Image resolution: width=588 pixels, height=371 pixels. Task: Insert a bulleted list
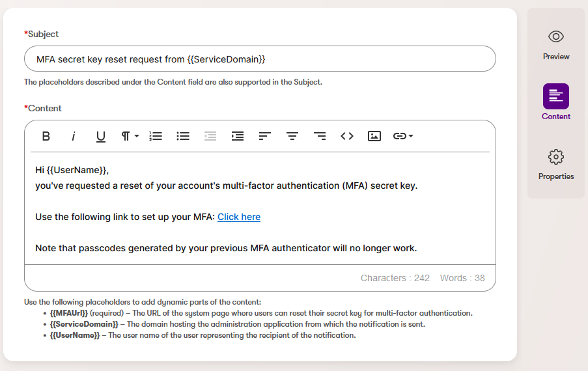click(x=183, y=136)
